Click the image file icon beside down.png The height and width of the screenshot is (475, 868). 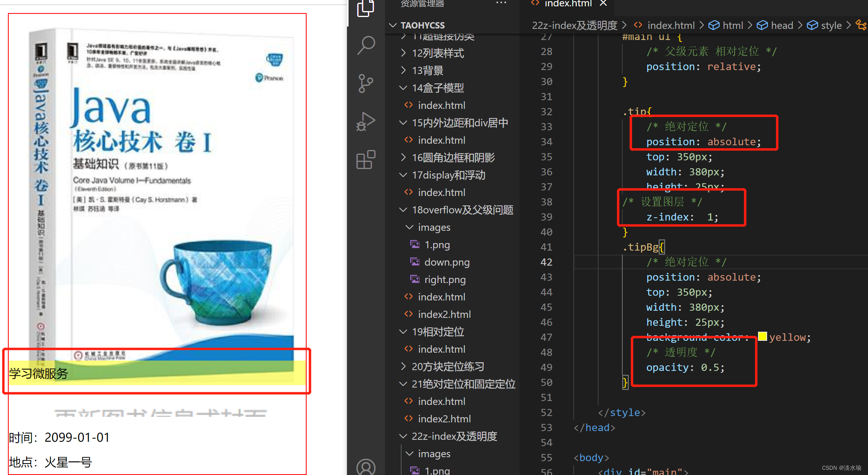415,262
